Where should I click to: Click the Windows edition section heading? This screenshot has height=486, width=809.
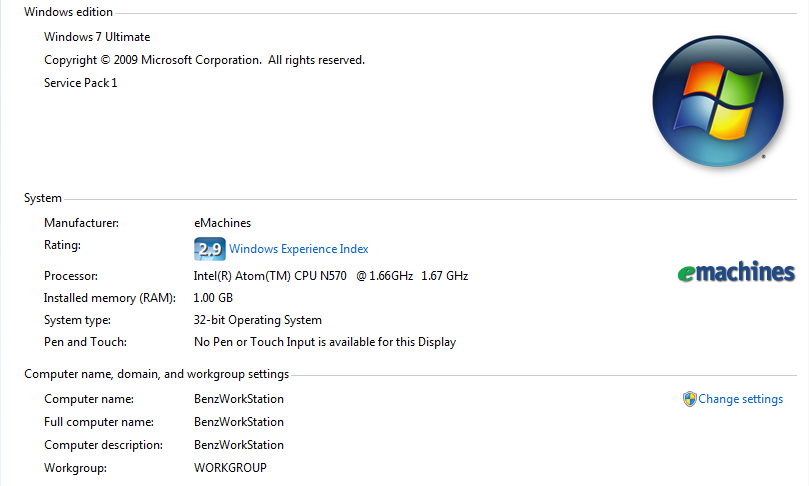pos(68,12)
